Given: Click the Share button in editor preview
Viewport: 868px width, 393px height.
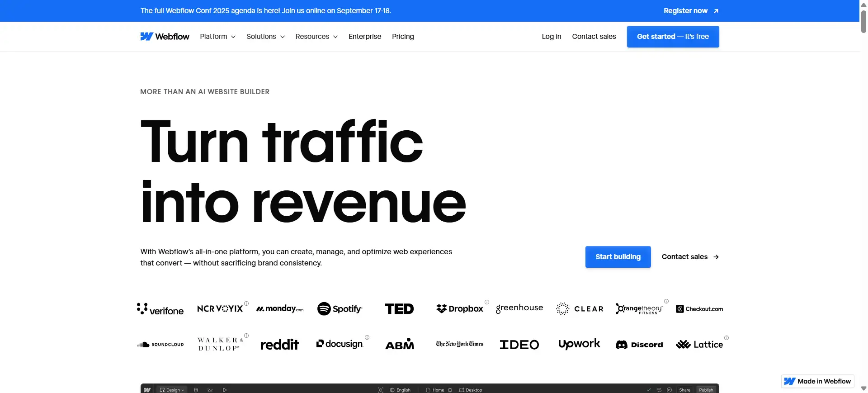Looking at the screenshot, I should pyautogui.click(x=684, y=390).
